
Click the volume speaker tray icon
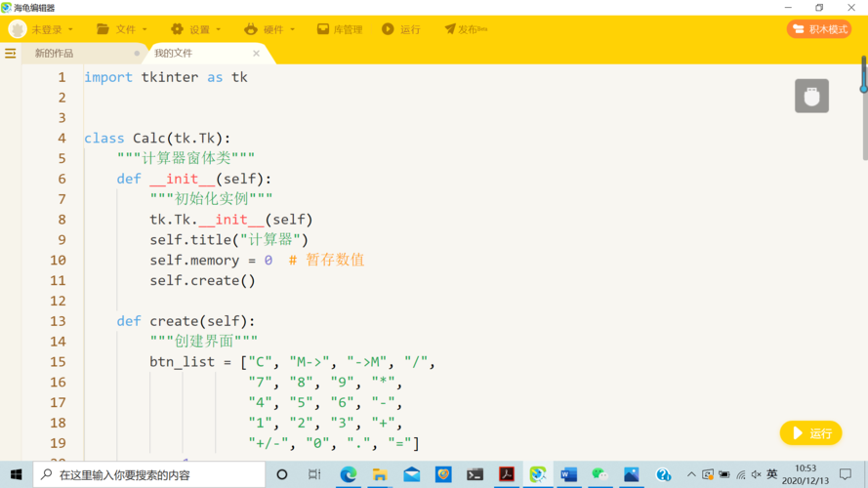pyautogui.click(x=756, y=474)
